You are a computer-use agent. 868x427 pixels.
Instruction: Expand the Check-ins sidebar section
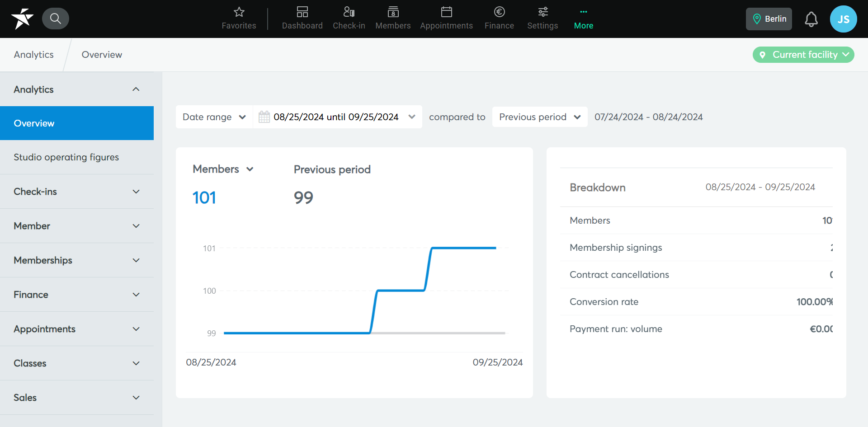(x=77, y=192)
